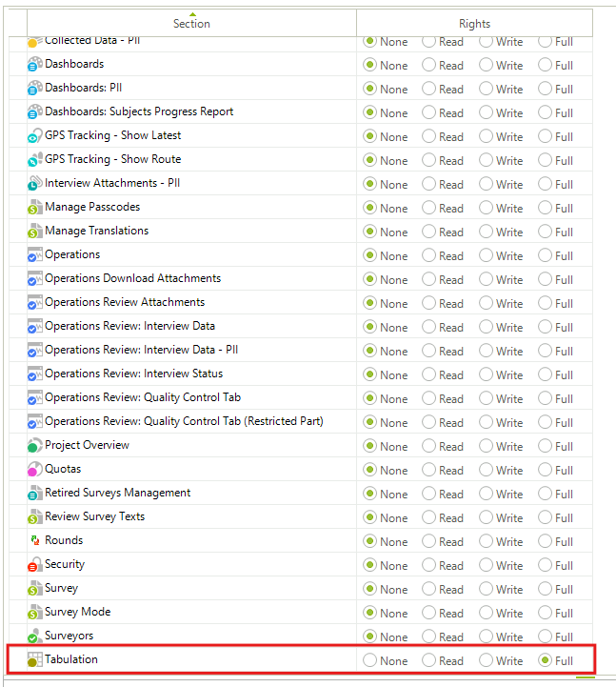Click the Tabulation grid icon
Screen dimensions: 616x687
point(34,659)
